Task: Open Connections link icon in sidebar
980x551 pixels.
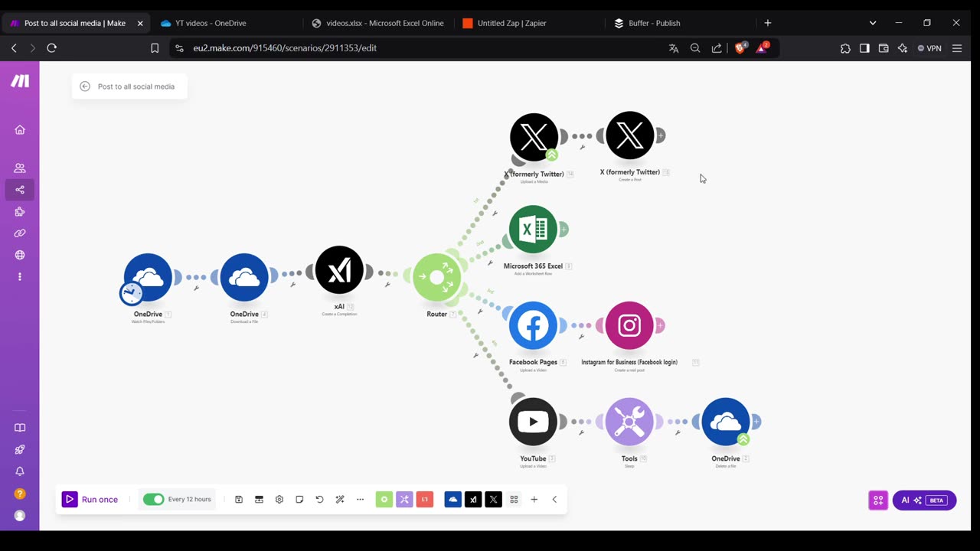Action: [x=20, y=233]
